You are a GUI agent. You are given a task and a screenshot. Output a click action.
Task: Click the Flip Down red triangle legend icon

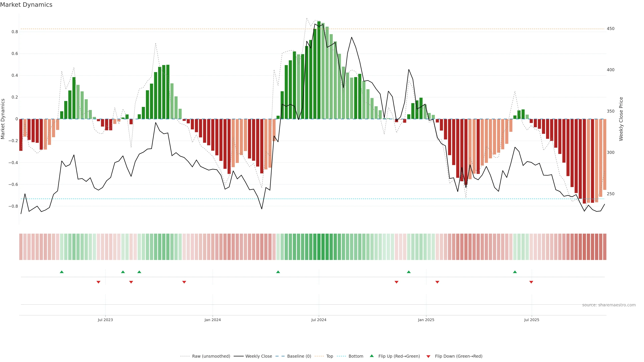[428, 356]
